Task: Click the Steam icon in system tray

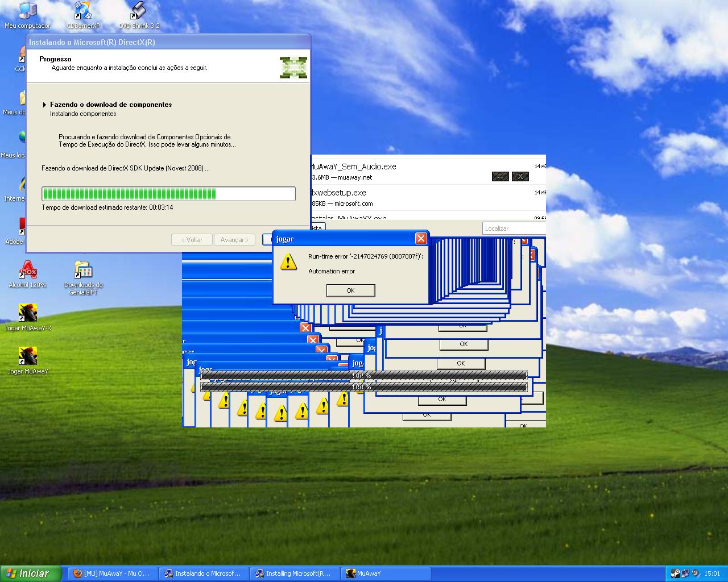Action: pyautogui.click(x=675, y=573)
